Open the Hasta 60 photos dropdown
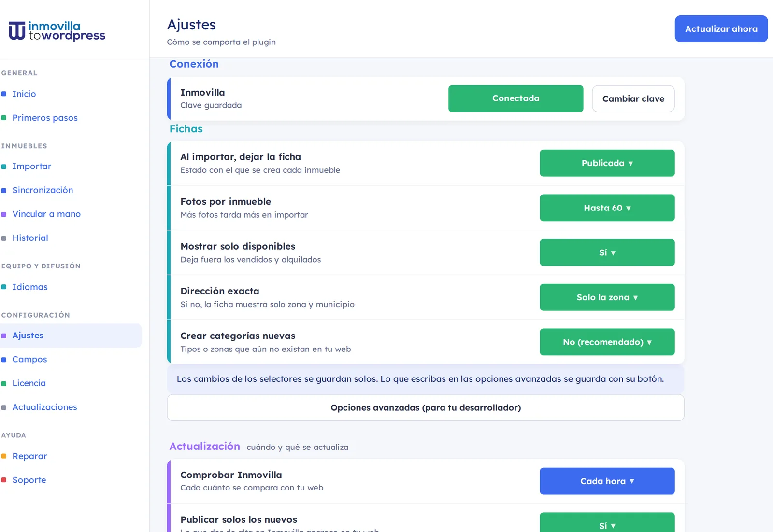This screenshot has height=532, width=773. pos(607,208)
